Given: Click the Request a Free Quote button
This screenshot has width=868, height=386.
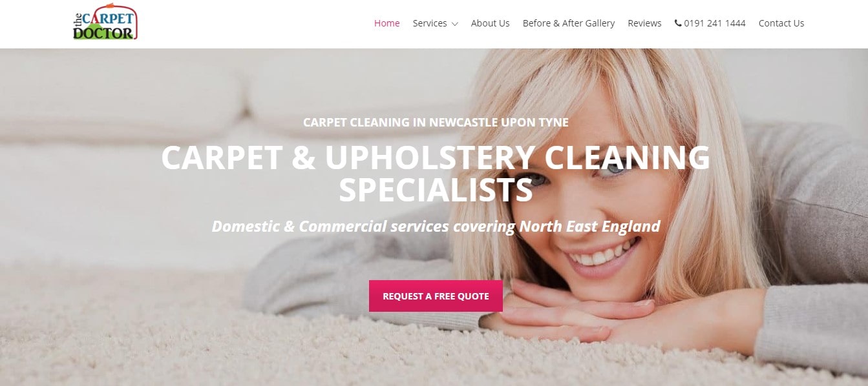Looking at the screenshot, I should 436,296.
